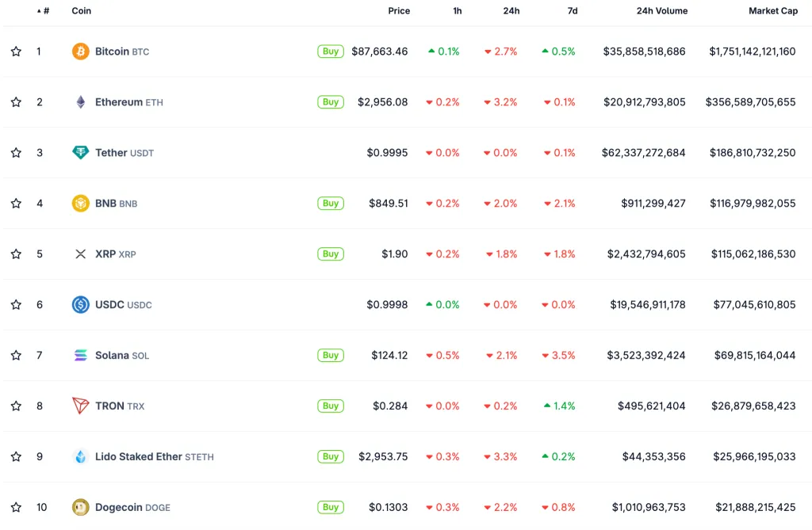Click the Dogecoin logo icon
Screen dimensions: 812x530
81,507
